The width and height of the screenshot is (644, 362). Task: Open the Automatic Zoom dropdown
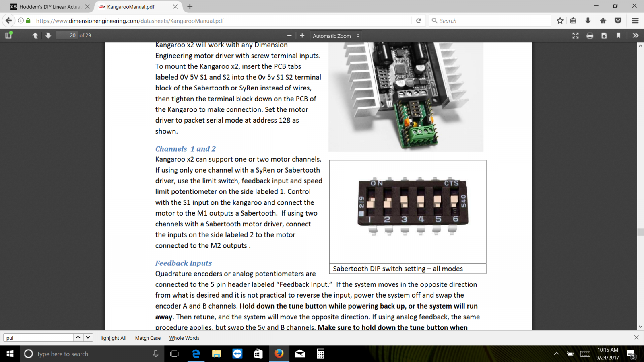pyautogui.click(x=336, y=36)
